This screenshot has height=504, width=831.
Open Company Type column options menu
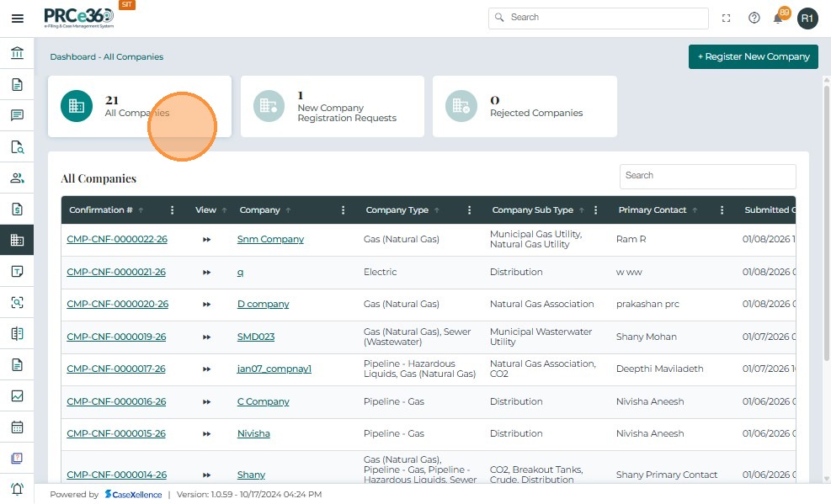tap(469, 210)
